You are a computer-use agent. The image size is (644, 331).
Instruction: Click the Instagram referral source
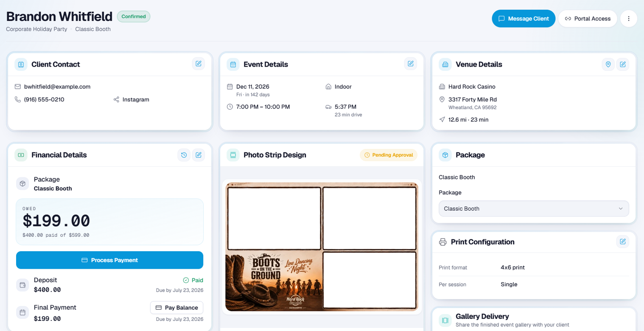tap(136, 99)
